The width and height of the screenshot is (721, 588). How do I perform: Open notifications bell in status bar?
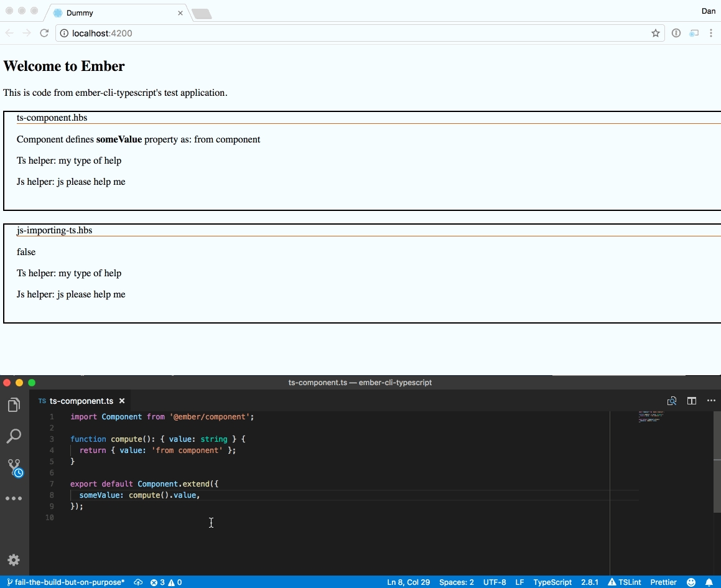[709, 582]
